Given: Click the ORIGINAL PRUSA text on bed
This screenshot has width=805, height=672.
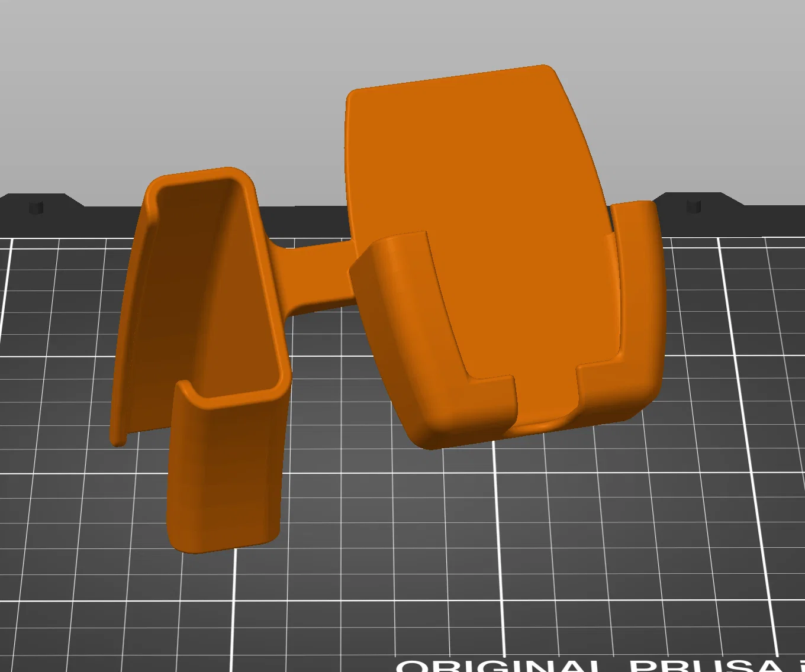Looking at the screenshot, I should pos(599,665).
